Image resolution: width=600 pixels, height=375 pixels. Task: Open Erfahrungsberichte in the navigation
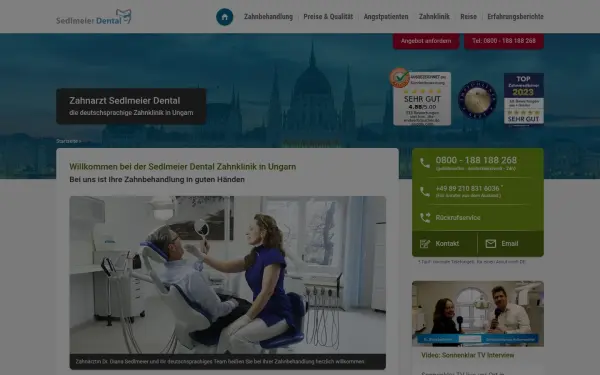515,16
